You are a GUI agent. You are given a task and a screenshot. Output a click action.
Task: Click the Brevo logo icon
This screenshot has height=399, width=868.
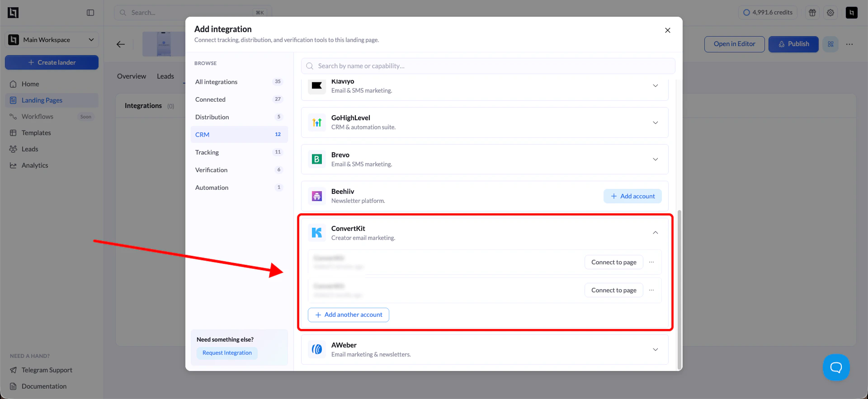click(317, 159)
